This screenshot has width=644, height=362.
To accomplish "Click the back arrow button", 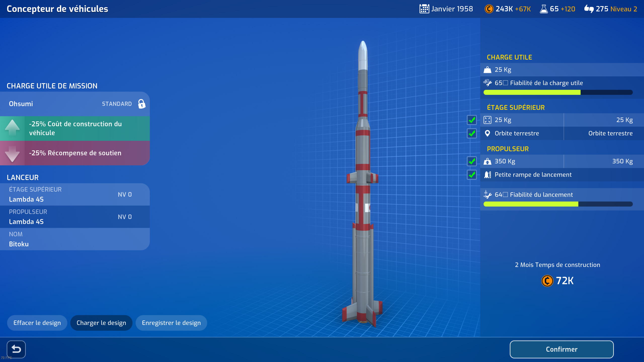I will click(16, 349).
